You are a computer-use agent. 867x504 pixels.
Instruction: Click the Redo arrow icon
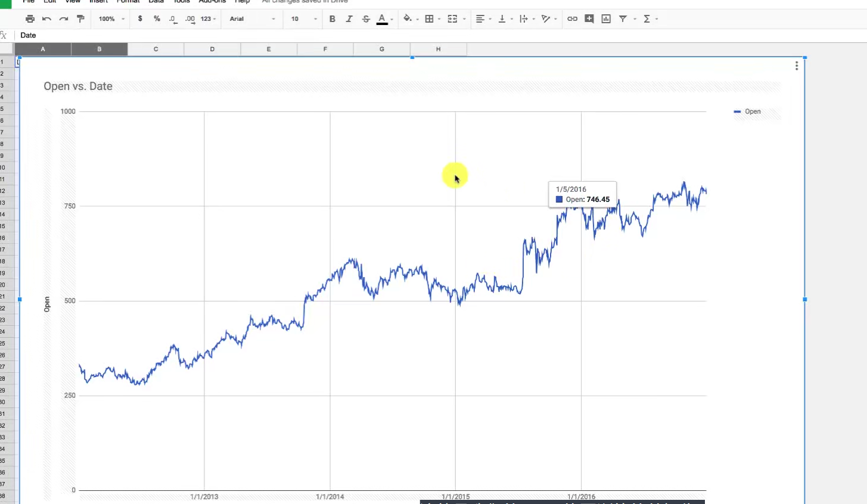coord(63,19)
